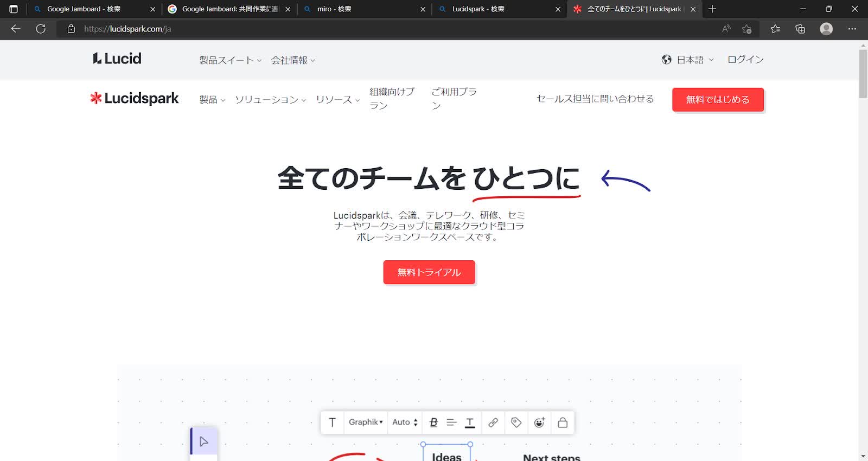Viewport: 868px width, 461px height.
Task: Open the 組織向けプラン link
Action: [392, 99]
